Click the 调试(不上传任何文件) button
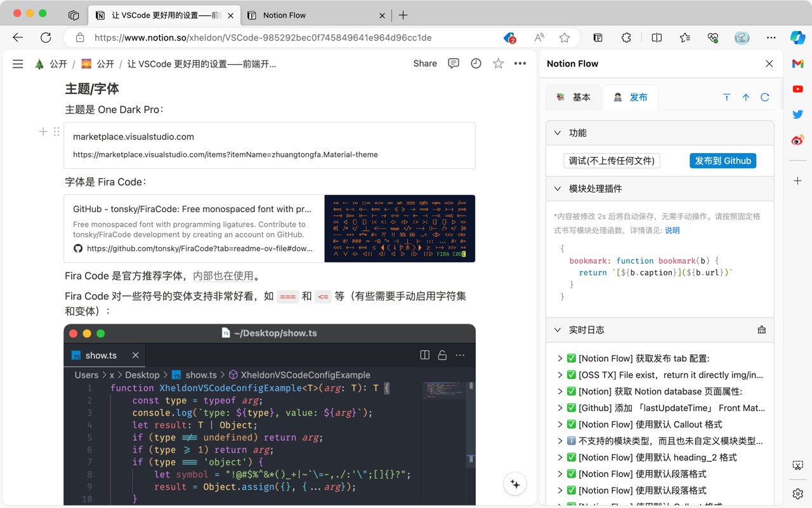812x508 pixels. click(x=612, y=161)
